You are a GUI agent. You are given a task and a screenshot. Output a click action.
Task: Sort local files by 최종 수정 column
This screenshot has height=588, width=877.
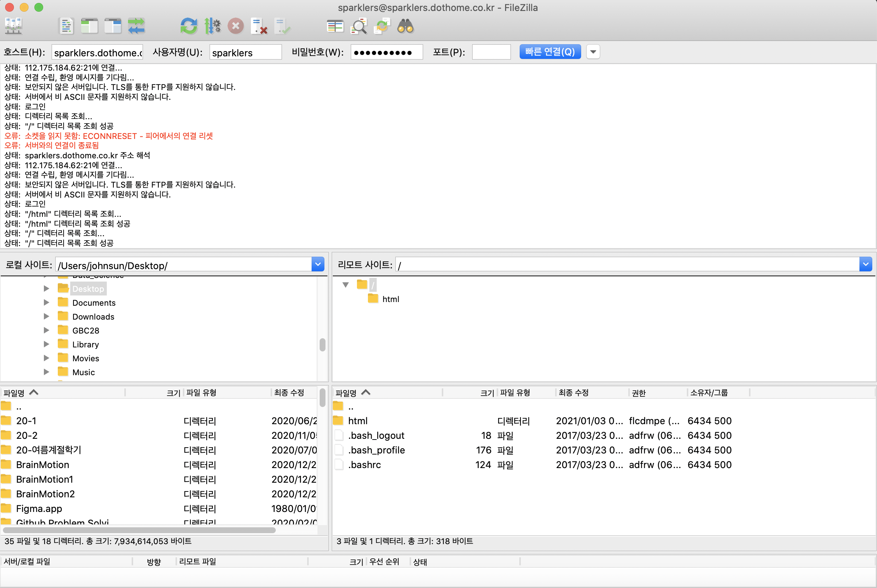(x=294, y=393)
